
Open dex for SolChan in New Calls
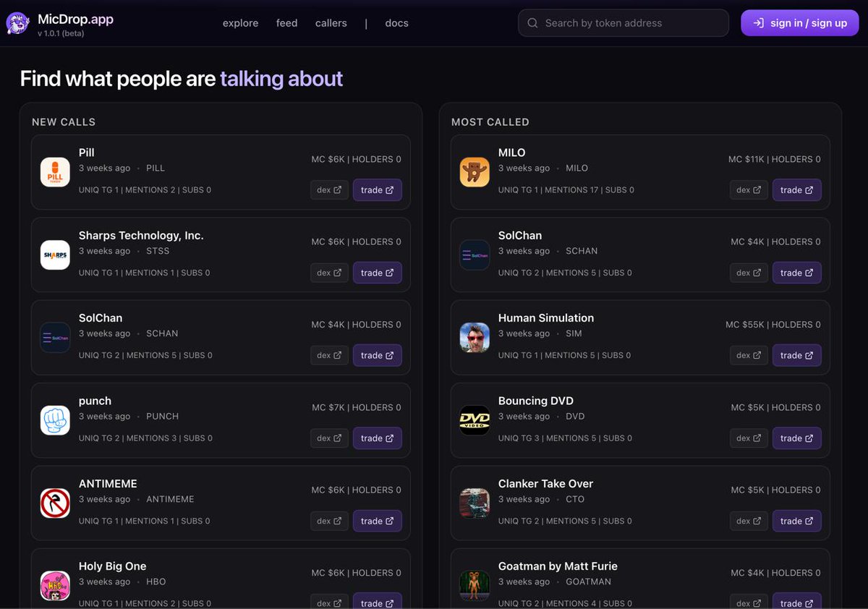[x=329, y=356]
